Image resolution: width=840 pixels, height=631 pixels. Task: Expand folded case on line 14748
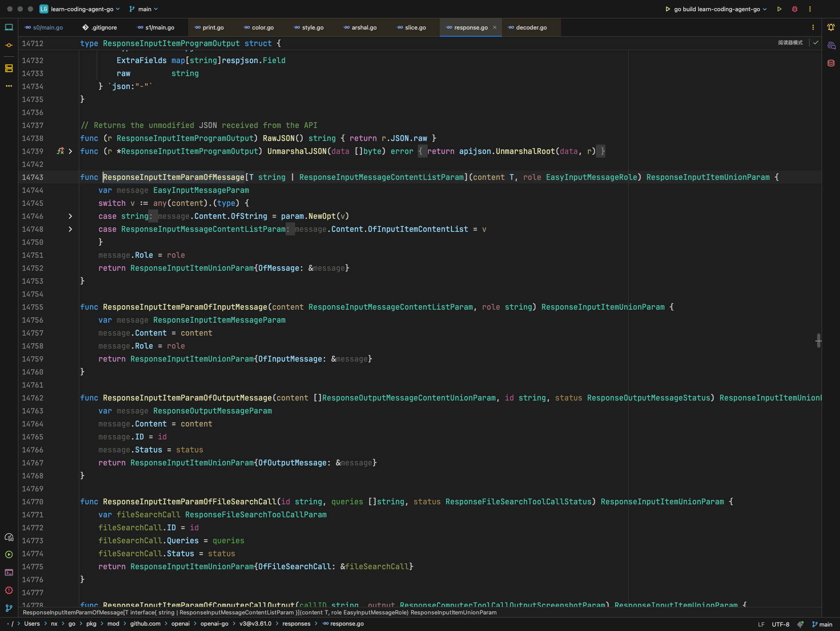pos(70,229)
